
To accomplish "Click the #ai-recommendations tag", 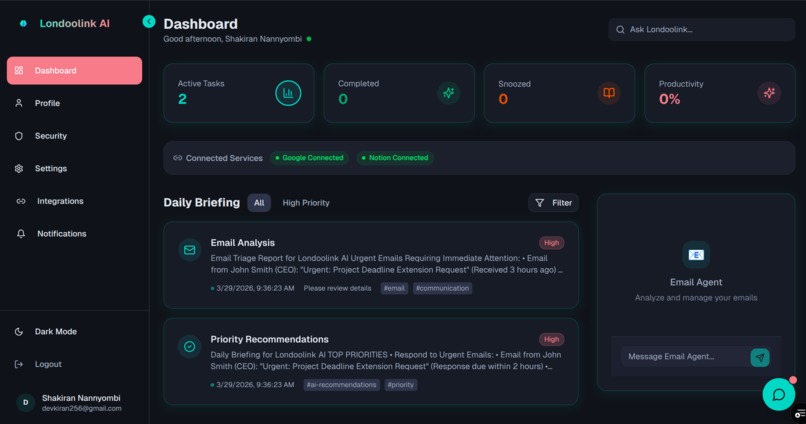I will click(341, 385).
